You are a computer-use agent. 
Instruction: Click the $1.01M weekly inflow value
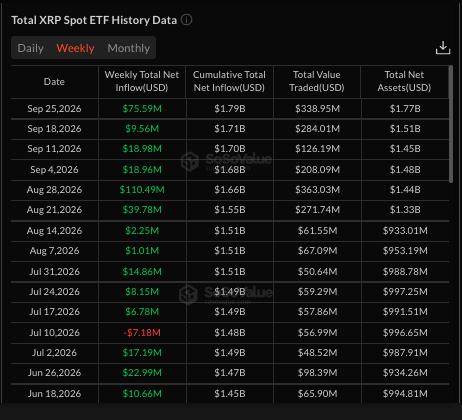(142, 251)
